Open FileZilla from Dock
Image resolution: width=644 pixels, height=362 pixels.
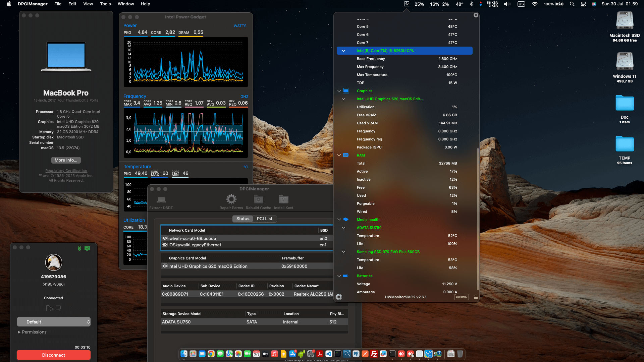pos(374,354)
